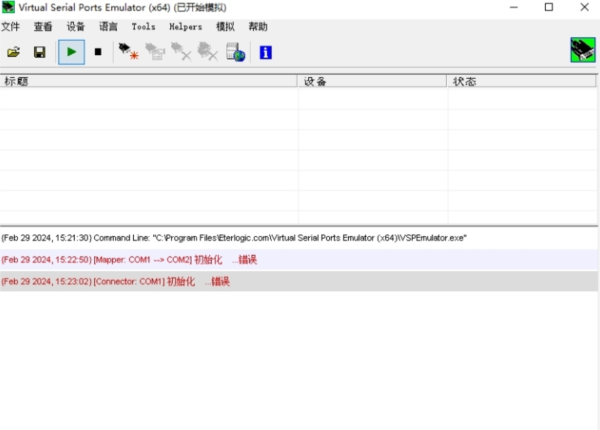600x430 pixels.
Task: Open device properties toolbar icon
Action: pyautogui.click(x=155, y=52)
